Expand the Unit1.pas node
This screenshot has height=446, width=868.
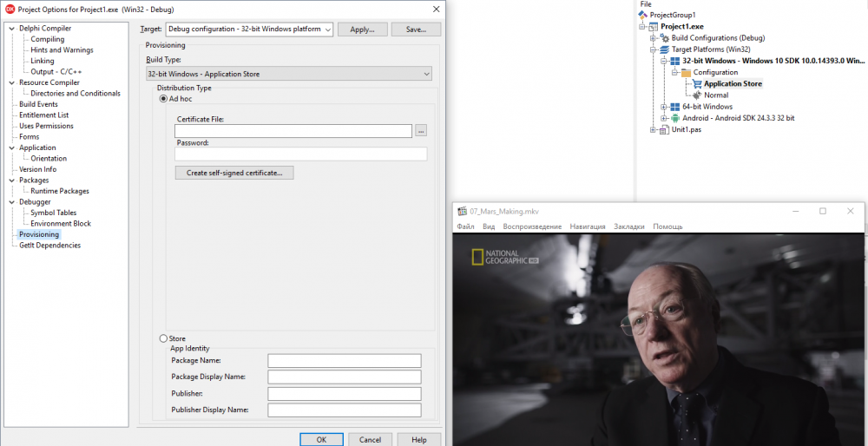tap(653, 129)
